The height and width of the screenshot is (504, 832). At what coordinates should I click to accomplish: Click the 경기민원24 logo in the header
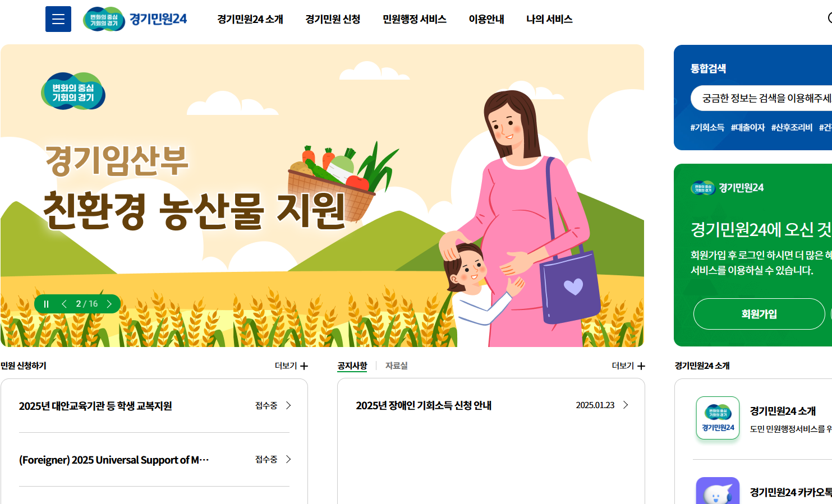[x=135, y=19]
